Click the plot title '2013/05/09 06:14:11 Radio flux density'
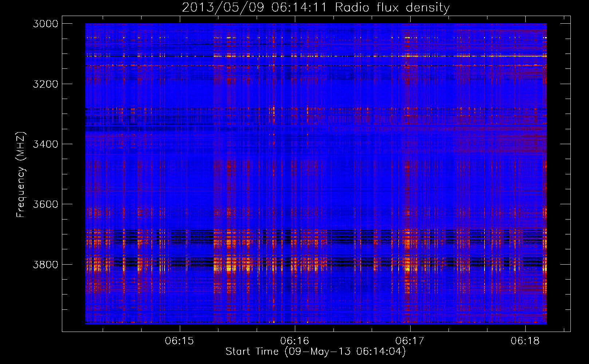 (316, 8)
